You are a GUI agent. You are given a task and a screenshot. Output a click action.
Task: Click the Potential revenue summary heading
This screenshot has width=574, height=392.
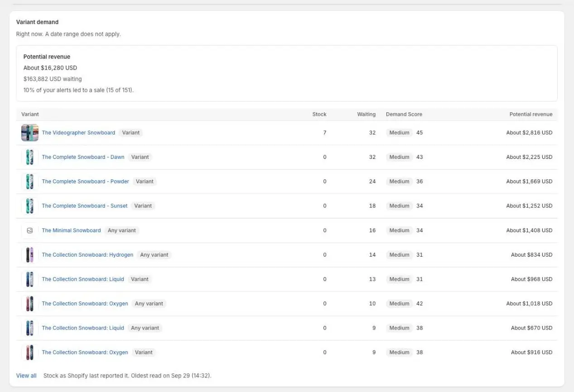pos(47,57)
